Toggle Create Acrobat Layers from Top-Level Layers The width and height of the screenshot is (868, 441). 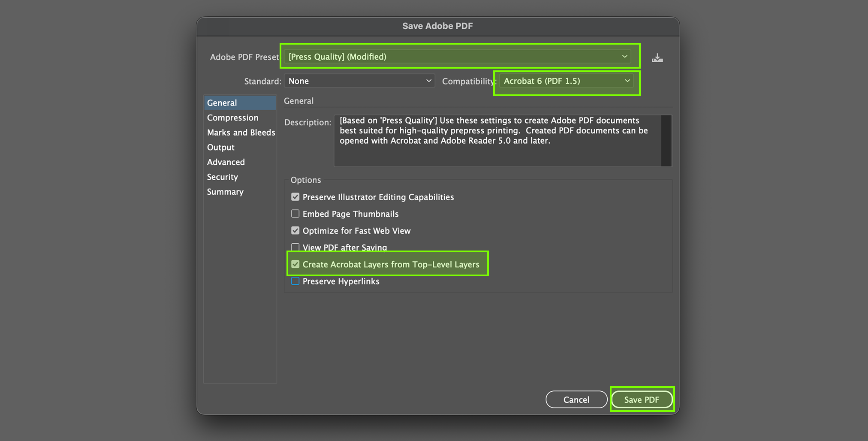[295, 264]
